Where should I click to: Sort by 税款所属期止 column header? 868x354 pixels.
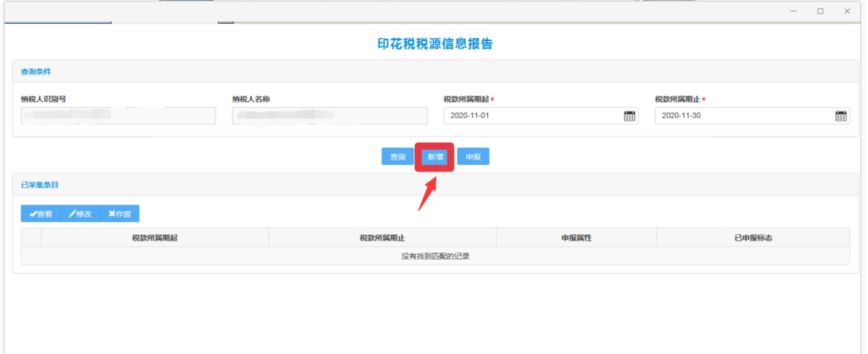tap(382, 237)
